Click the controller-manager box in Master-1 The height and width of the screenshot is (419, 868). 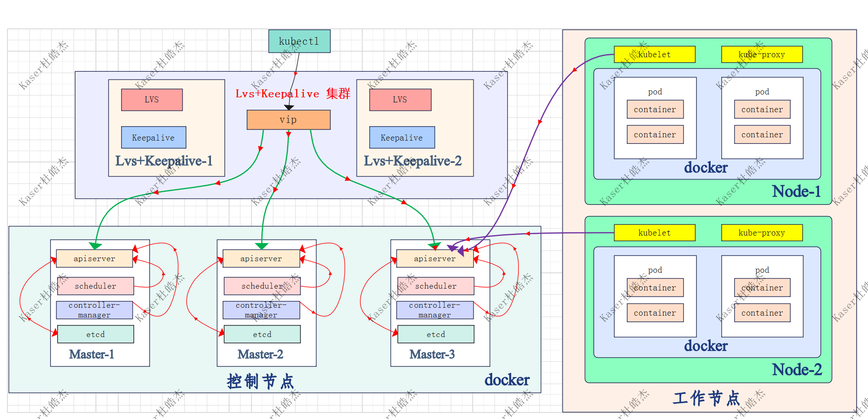[95, 310]
